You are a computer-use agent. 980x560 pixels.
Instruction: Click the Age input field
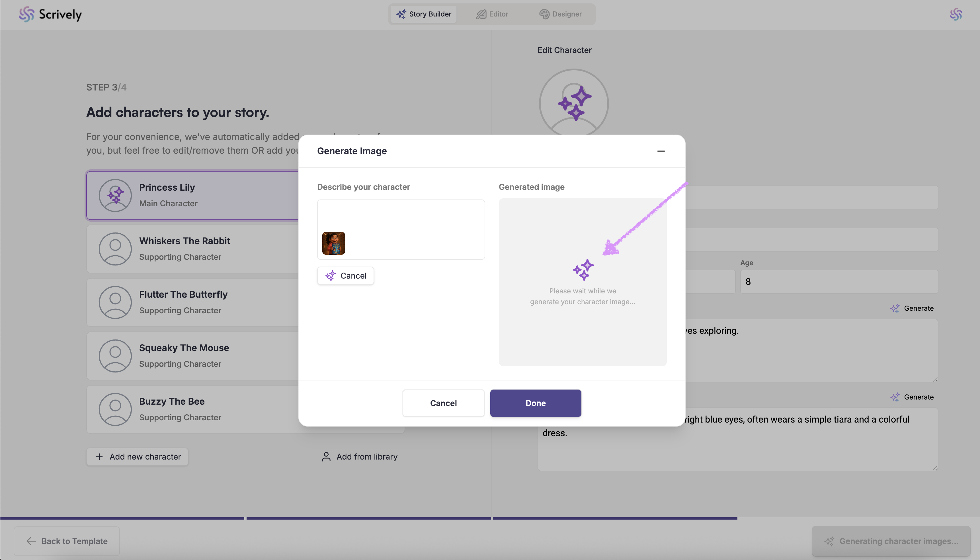point(838,281)
